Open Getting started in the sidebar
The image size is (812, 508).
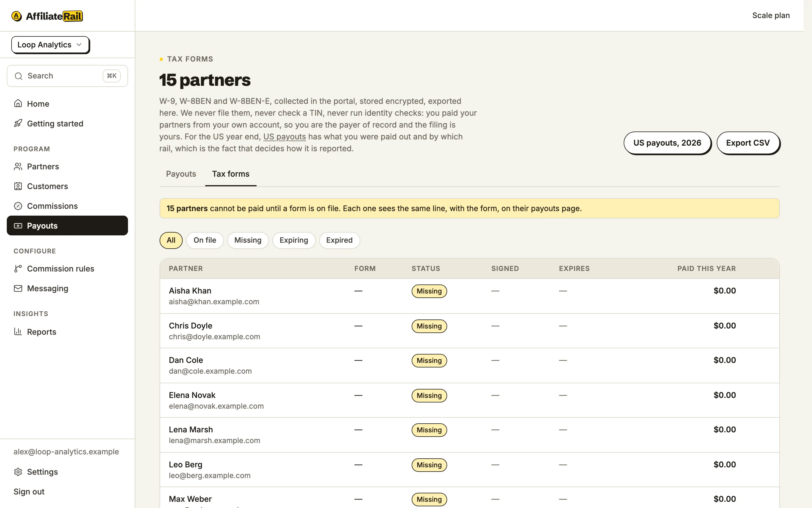[x=67, y=123]
